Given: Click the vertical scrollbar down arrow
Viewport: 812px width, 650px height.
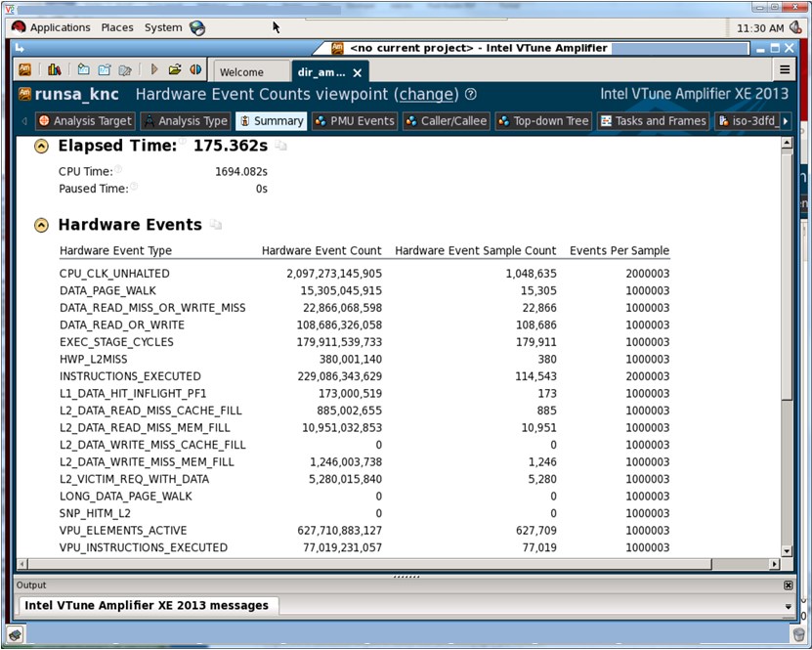Looking at the screenshot, I should [x=787, y=551].
